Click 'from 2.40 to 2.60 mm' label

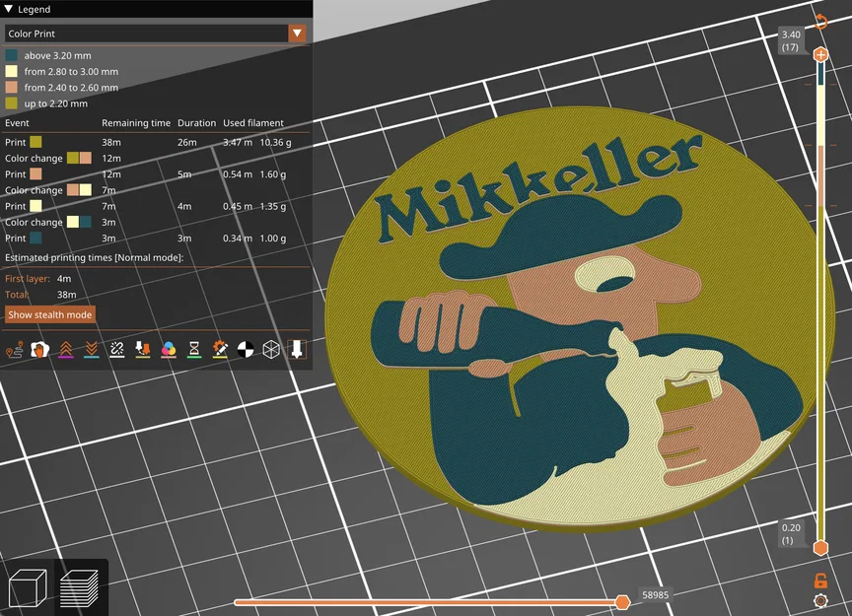[x=71, y=88]
